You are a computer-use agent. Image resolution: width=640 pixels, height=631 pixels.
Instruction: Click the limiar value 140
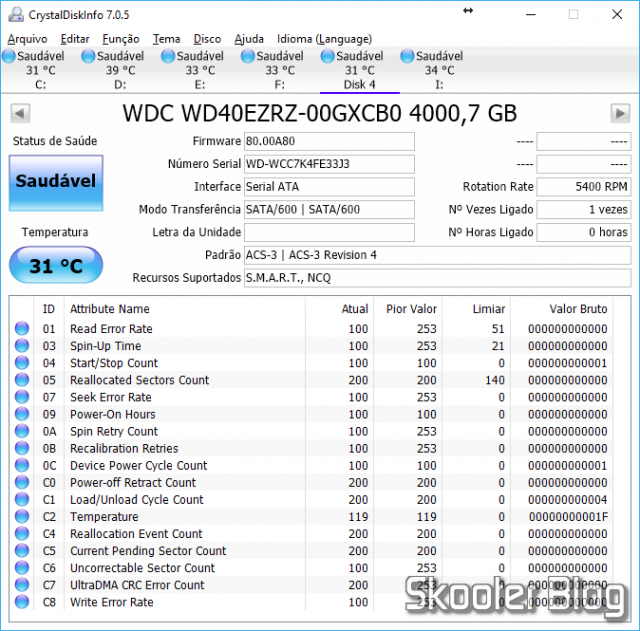[x=495, y=380]
